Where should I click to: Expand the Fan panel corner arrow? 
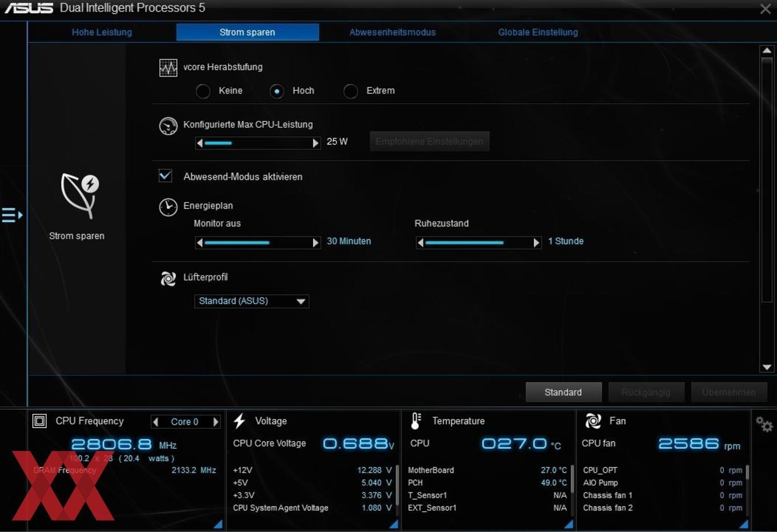click(x=744, y=524)
